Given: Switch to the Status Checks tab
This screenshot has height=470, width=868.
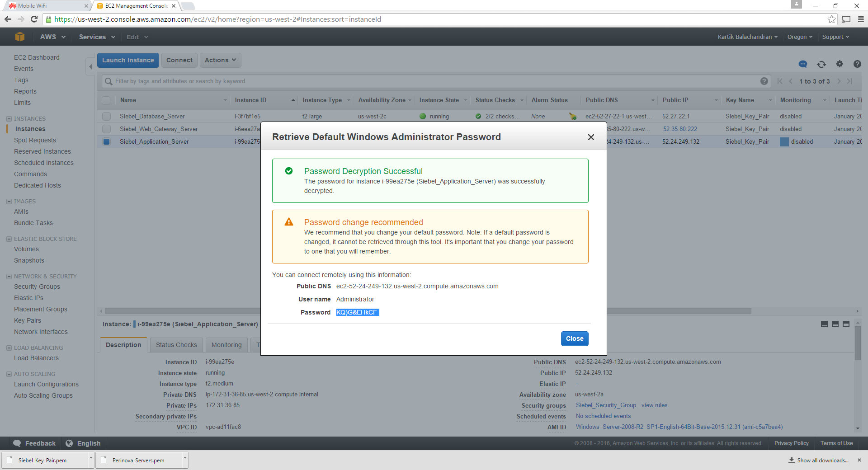Looking at the screenshot, I should (x=176, y=345).
